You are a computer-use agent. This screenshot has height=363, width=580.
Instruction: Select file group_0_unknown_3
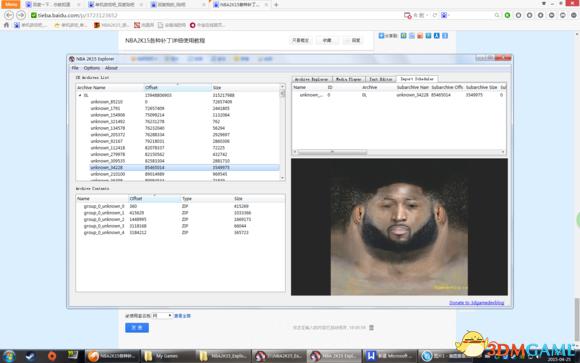click(x=104, y=226)
